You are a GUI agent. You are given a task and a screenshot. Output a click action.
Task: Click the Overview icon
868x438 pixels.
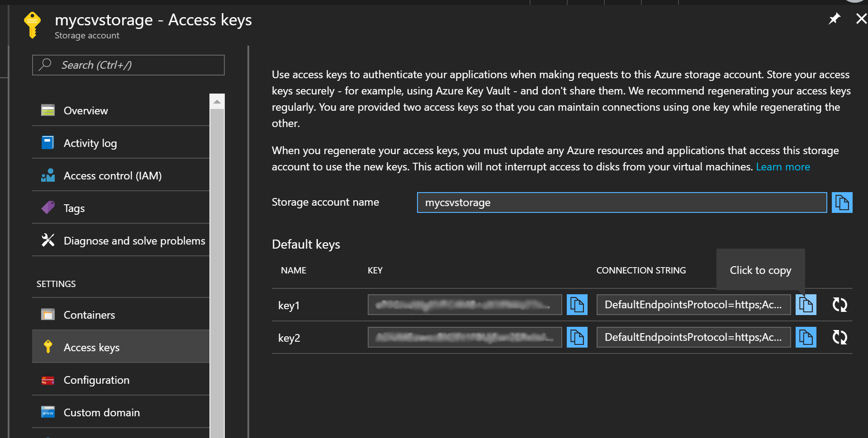click(48, 110)
